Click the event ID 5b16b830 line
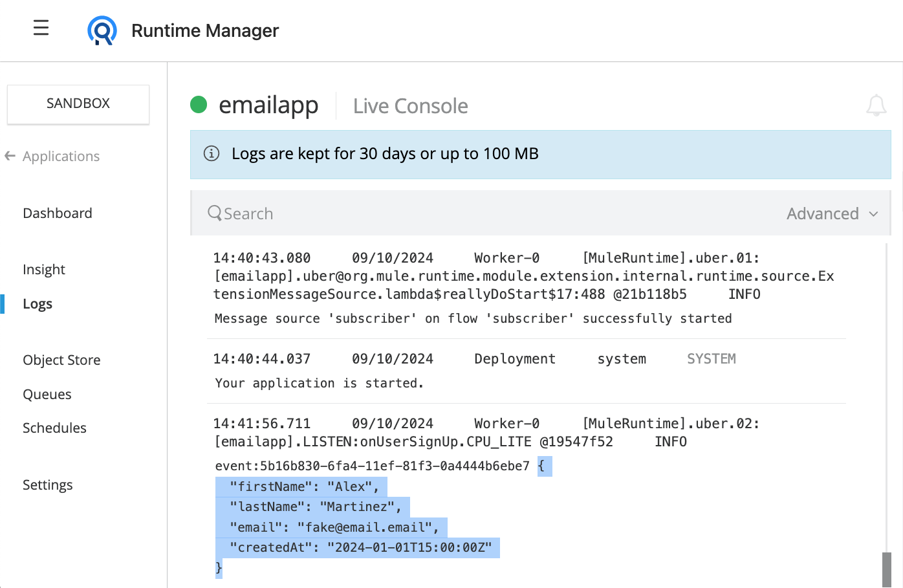 coord(373,466)
